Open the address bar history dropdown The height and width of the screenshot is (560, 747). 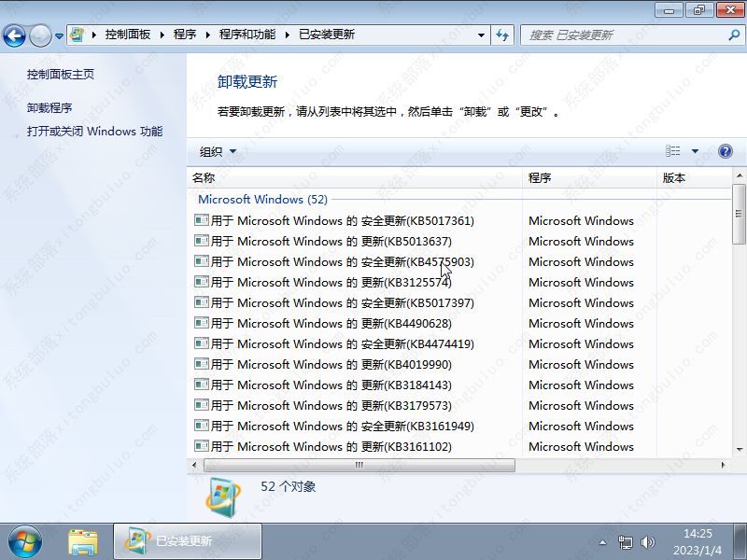pos(482,35)
